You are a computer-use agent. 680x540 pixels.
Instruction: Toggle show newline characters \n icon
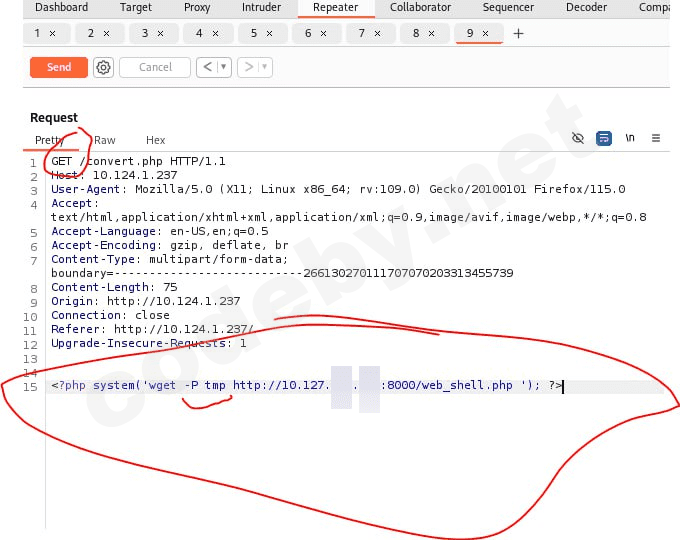click(630, 138)
